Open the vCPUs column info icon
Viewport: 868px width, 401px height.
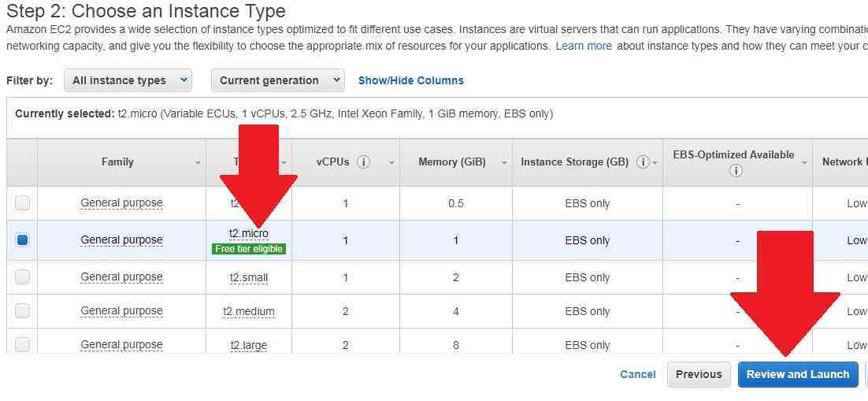click(x=364, y=162)
